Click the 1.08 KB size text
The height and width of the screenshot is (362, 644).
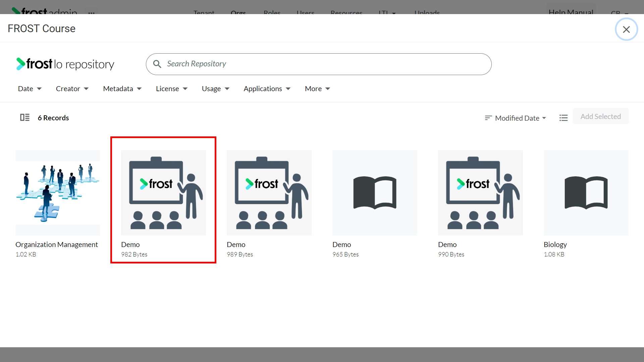point(554,254)
